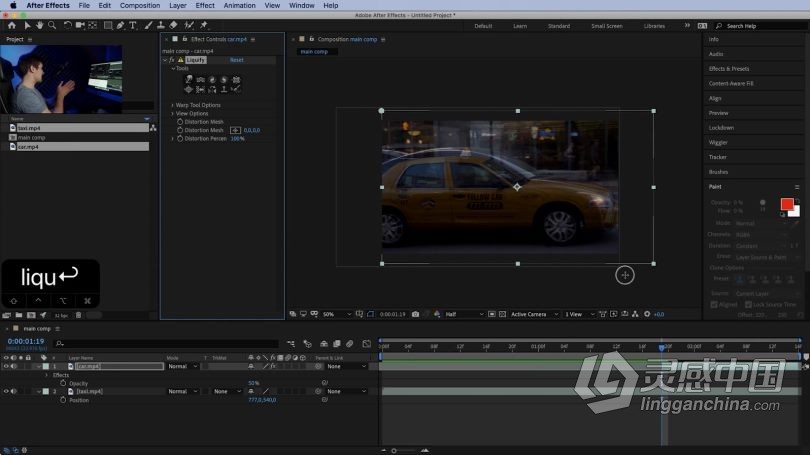Screen dimensions: 810x455
Task: Select the Pen tool
Action: 120,25
